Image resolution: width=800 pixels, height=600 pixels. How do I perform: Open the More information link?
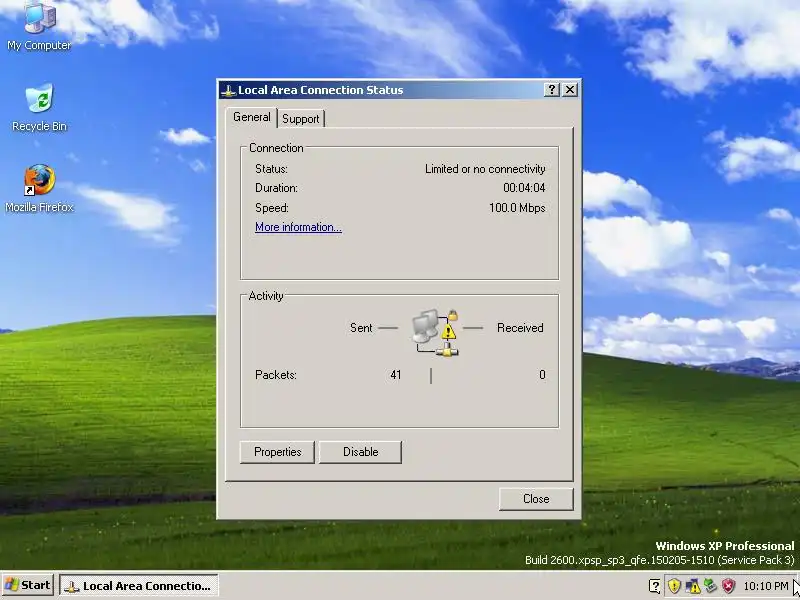pyautogui.click(x=298, y=227)
